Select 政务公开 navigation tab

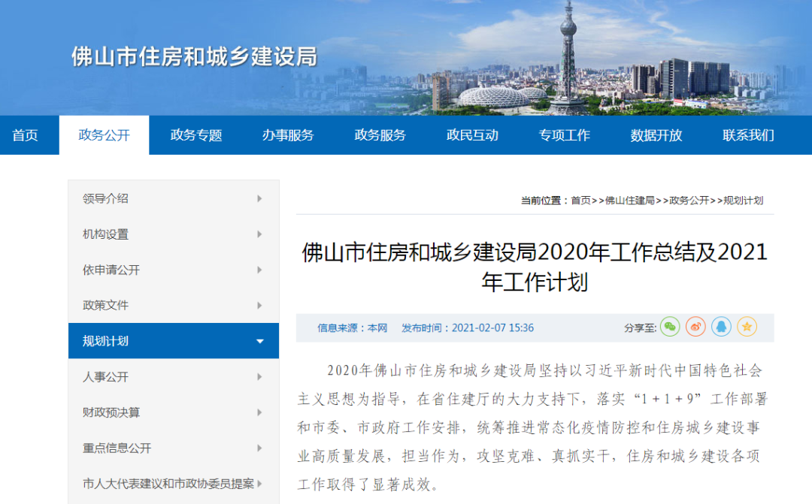[104, 135]
